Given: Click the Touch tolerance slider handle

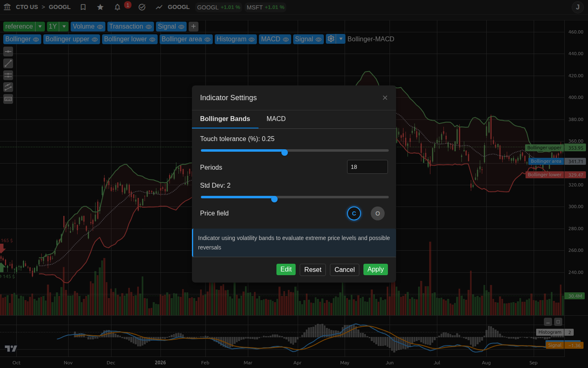Looking at the screenshot, I should click(285, 153).
